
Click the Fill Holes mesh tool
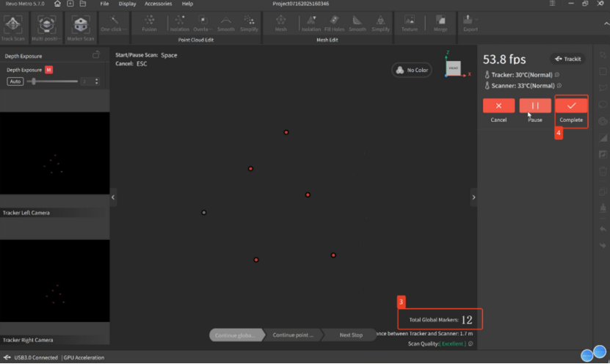click(x=335, y=24)
